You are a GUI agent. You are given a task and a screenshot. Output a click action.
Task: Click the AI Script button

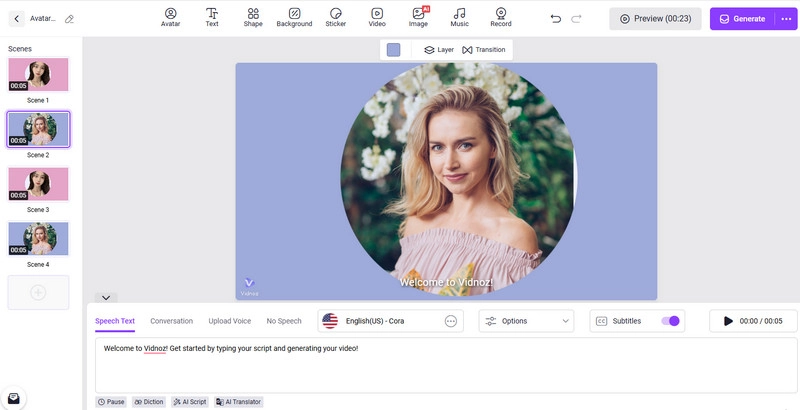point(189,402)
